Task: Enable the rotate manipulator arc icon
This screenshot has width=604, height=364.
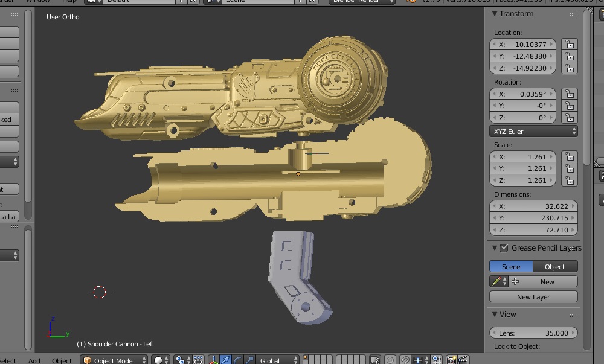Action: pyautogui.click(x=237, y=360)
